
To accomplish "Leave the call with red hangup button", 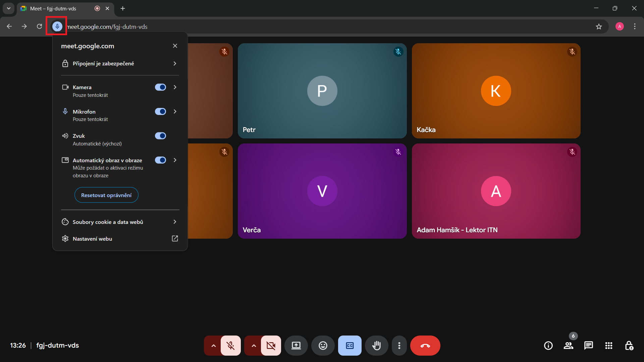I will click(x=425, y=346).
